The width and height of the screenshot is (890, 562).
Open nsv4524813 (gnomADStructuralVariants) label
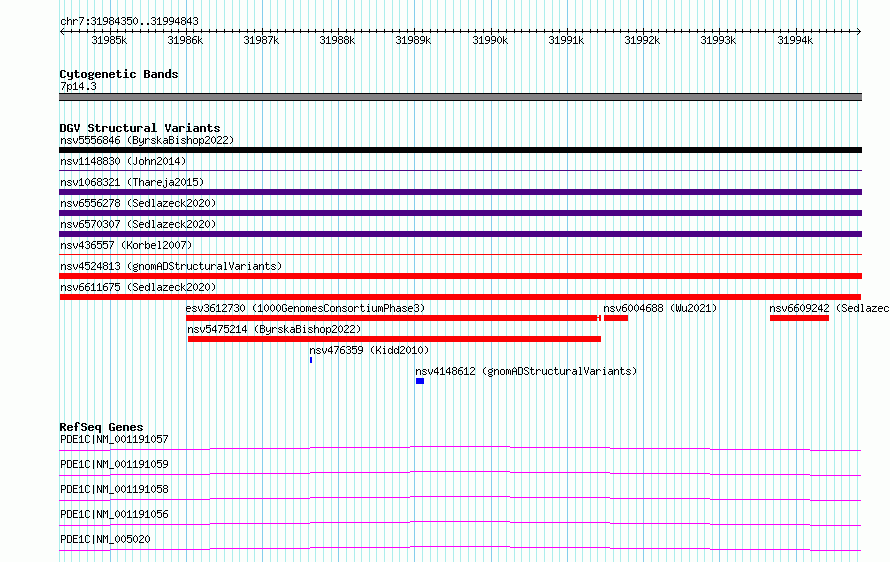(171, 266)
